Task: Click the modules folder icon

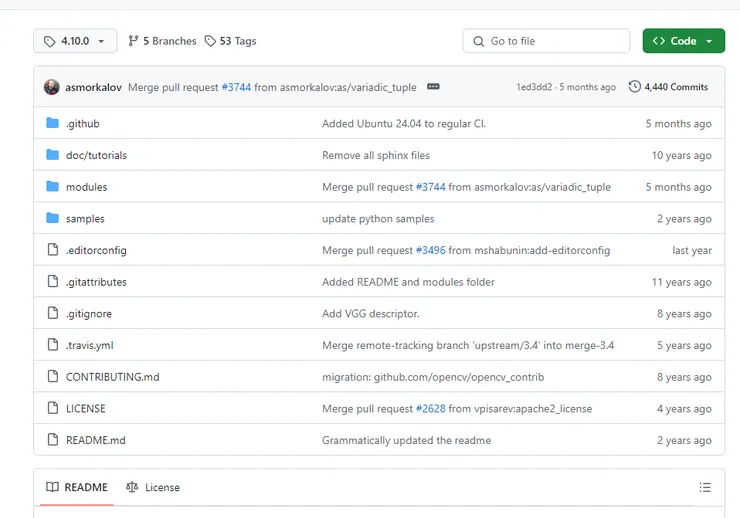Action: (x=53, y=187)
